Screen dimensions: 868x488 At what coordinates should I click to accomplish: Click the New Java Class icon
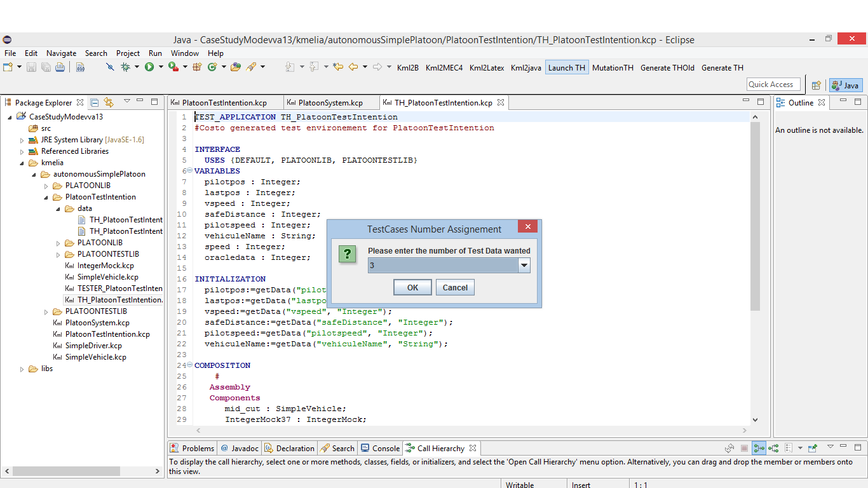[212, 67]
